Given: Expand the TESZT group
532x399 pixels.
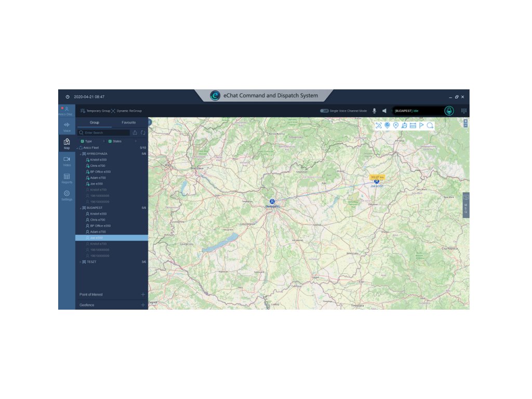Looking at the screenshot, I should click(x=81, y=262).
